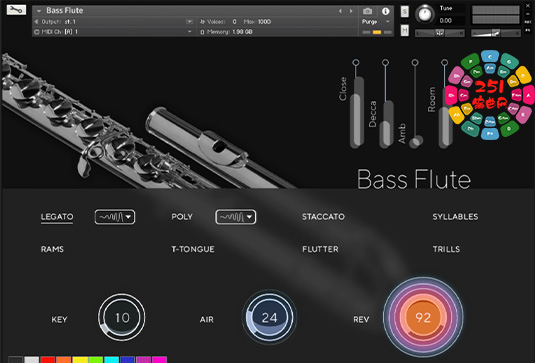The image size is (535, 363).
Task: Solo the Bass Flute with S button
Action: click(405, 12)
